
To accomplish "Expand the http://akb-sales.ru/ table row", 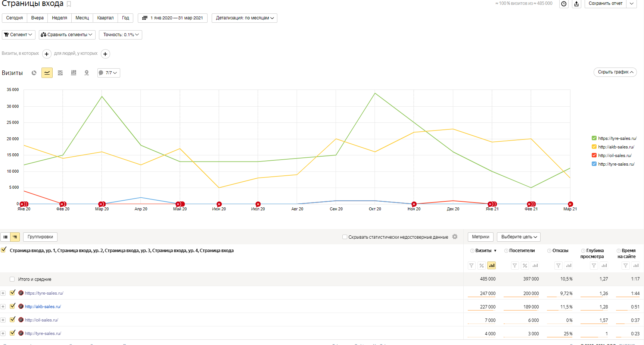I will click(3, 307).
